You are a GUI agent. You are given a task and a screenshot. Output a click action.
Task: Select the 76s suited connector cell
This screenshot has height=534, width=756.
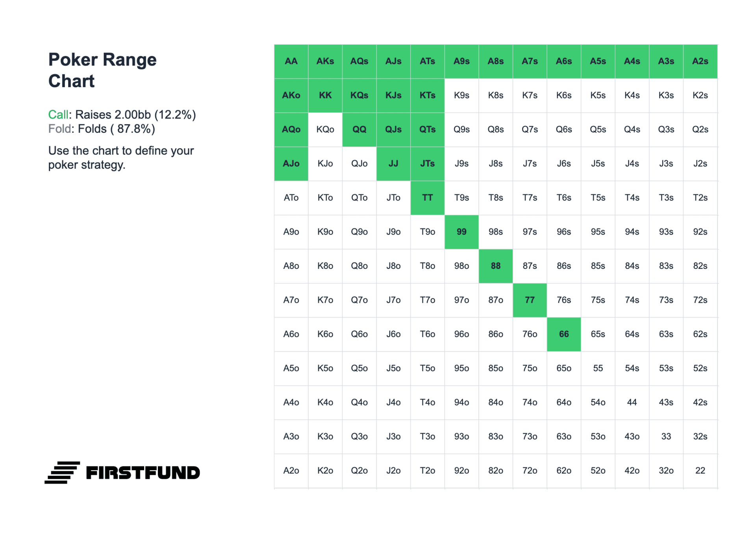(x=564, y=300)
